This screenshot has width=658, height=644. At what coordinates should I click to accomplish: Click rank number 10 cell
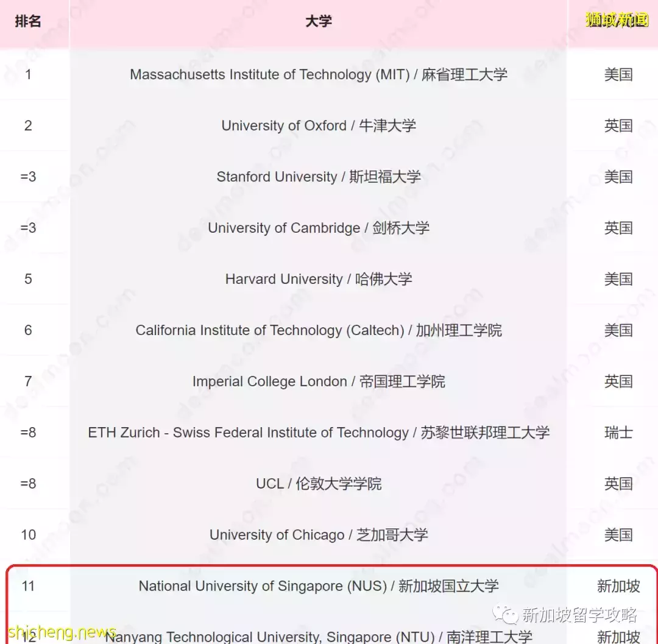click(x=28, y=536)
